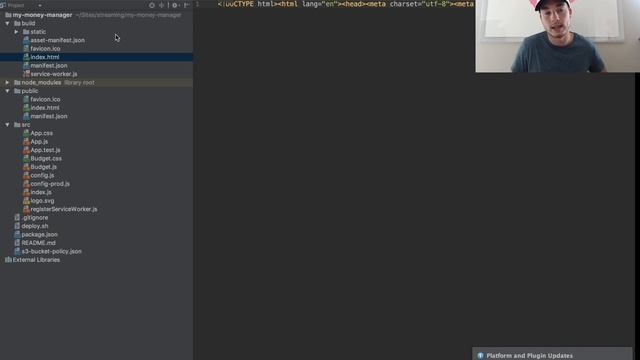
Task: Expand the static folder
Action: coord(16,32)
